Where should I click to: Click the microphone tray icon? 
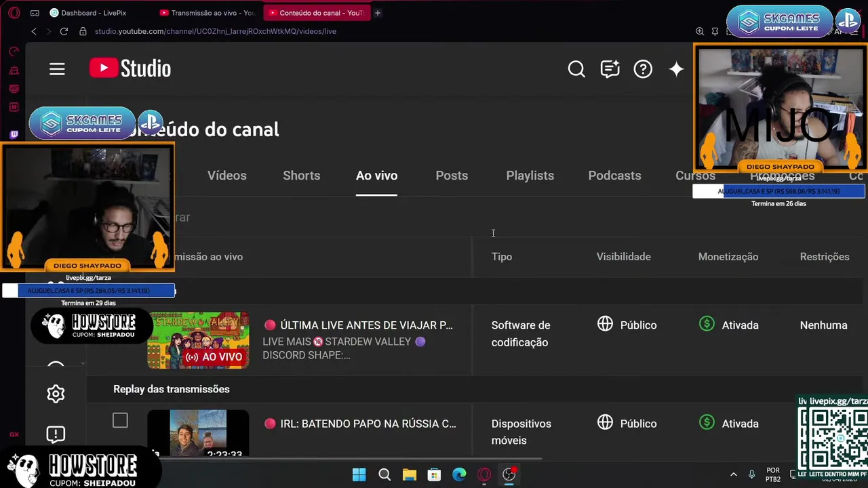[751, 474]
